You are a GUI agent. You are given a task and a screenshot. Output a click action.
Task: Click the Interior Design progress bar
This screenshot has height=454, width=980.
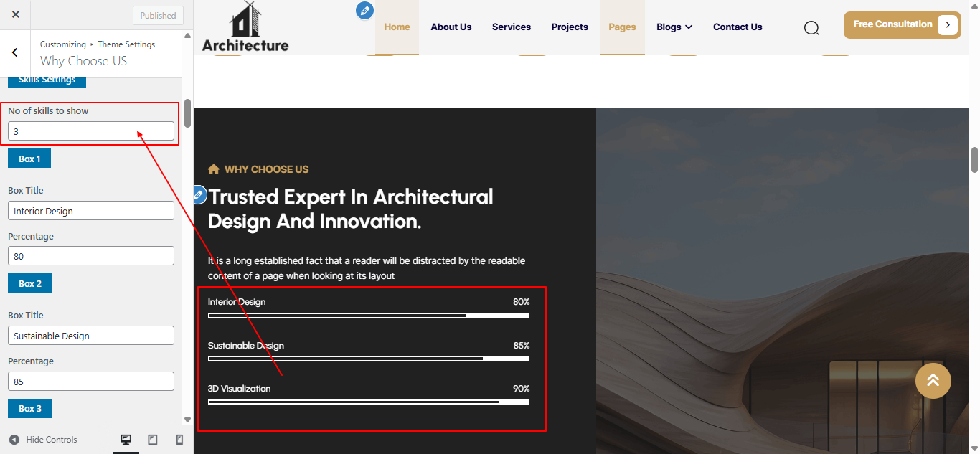(x=368, y=316)
